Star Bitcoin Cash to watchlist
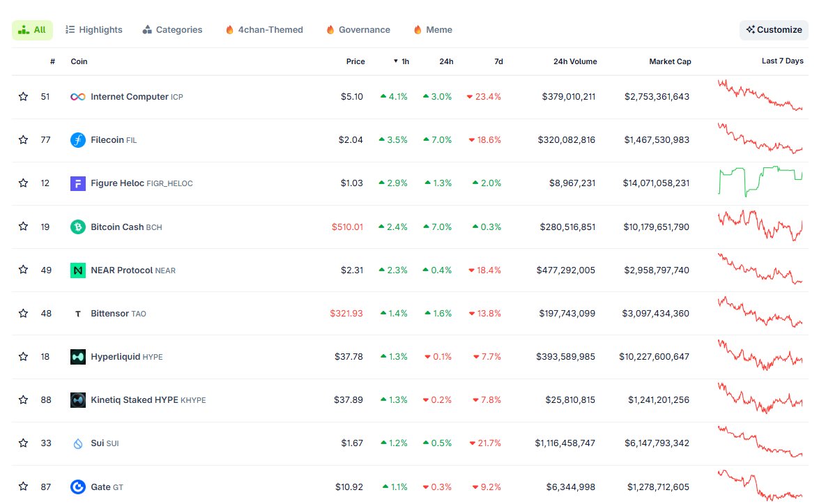Image resolution: width=826 pixels, height=504 pixels. click(x=23, y=227)
